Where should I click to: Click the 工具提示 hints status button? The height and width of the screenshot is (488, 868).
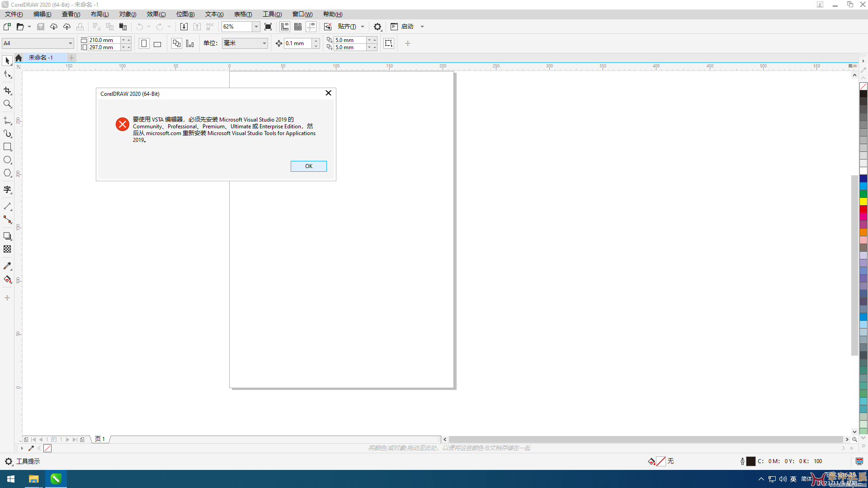(x=28, y=461)
